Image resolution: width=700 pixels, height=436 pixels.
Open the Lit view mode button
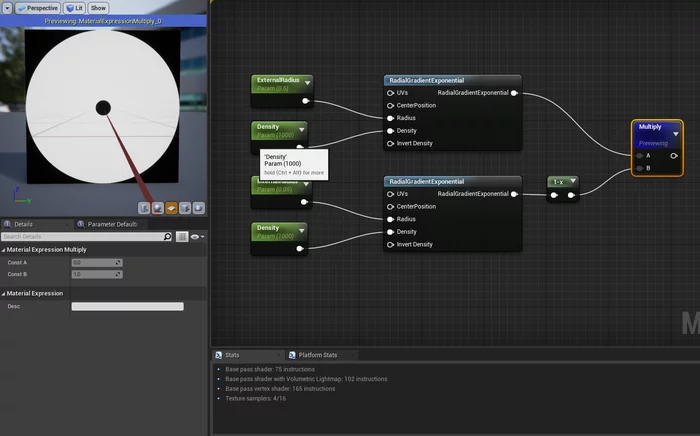pyautogui.click(x=75, y=8)
